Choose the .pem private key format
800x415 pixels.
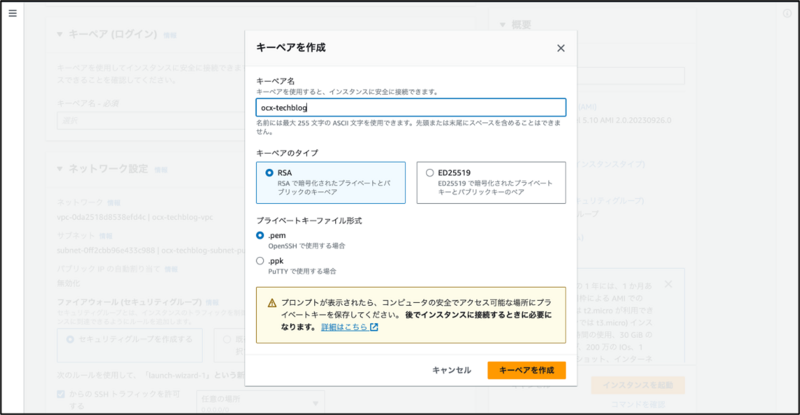[x=260, y=235]
